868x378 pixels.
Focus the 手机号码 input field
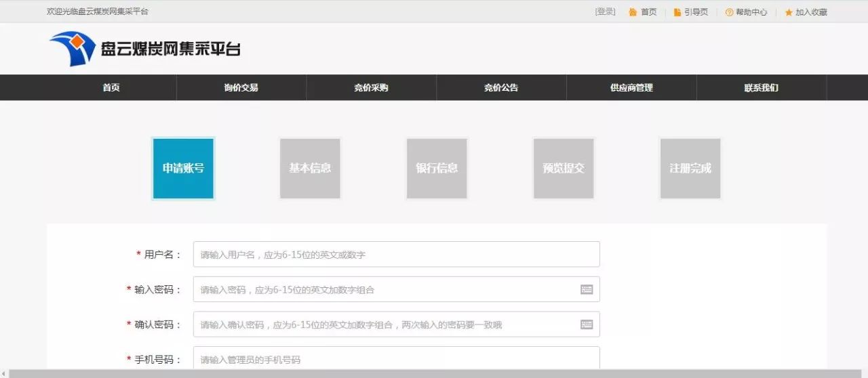[396, 359]
